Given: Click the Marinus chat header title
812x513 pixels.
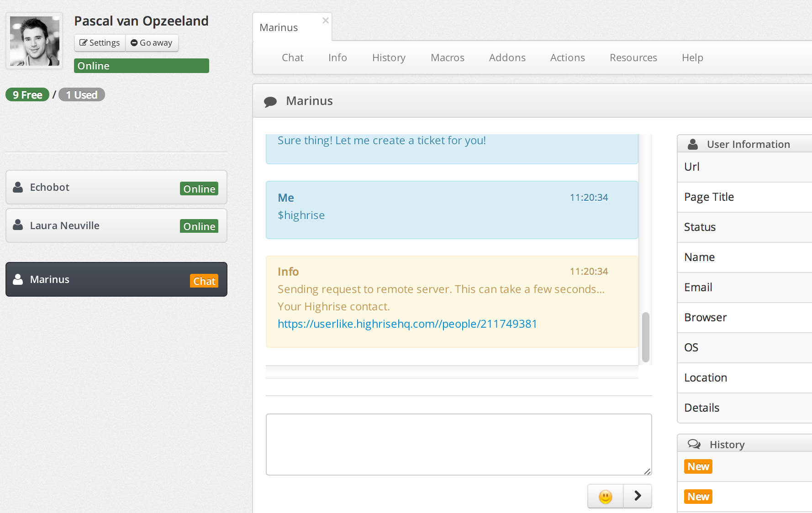Looking at the screenshot, I should coord(309,101).
